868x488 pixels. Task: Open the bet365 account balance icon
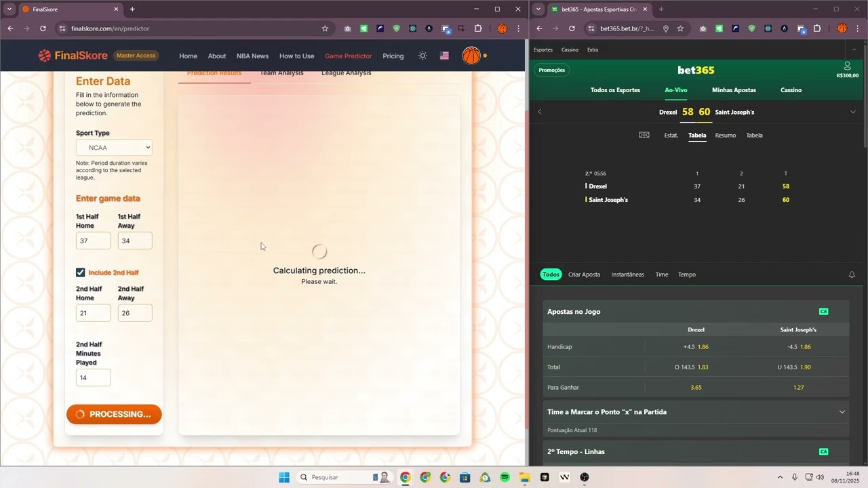pos(848,66)
